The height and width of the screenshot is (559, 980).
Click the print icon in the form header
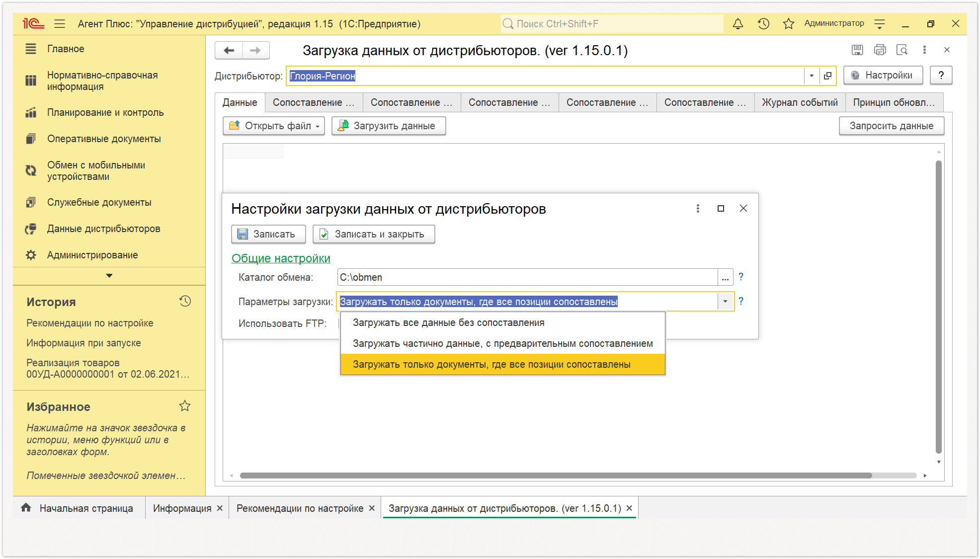[x=880, y=50]
